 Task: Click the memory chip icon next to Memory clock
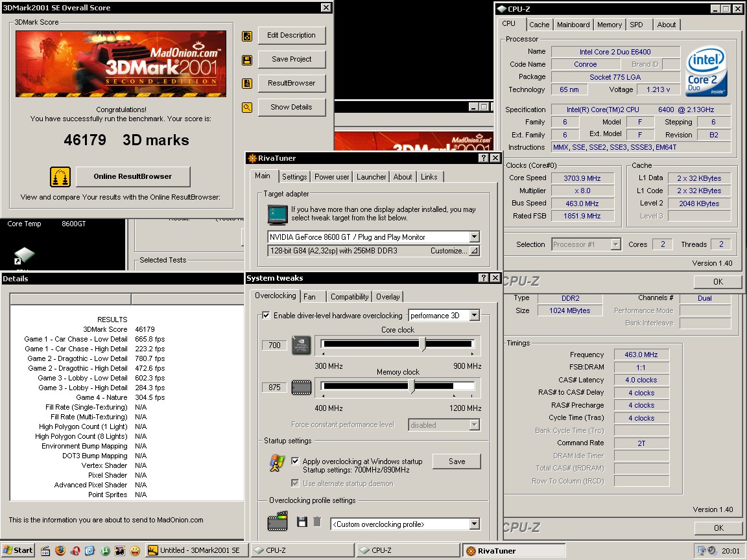(x=301, y=387)
